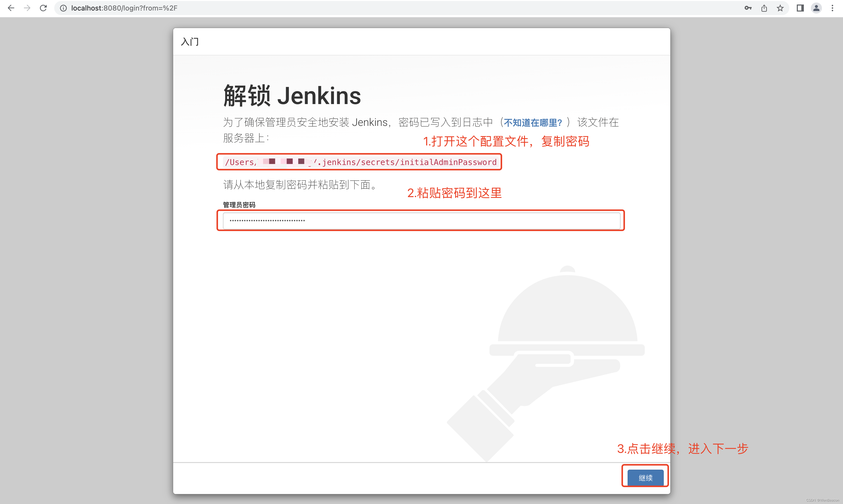Open the saved passwords key icon

tap(748, 8)
